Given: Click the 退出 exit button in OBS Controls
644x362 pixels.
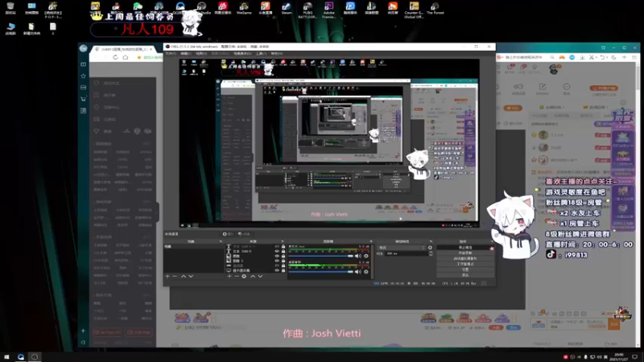Looking at the screenshot, I should pyautogui.click(x=465, y=274).
